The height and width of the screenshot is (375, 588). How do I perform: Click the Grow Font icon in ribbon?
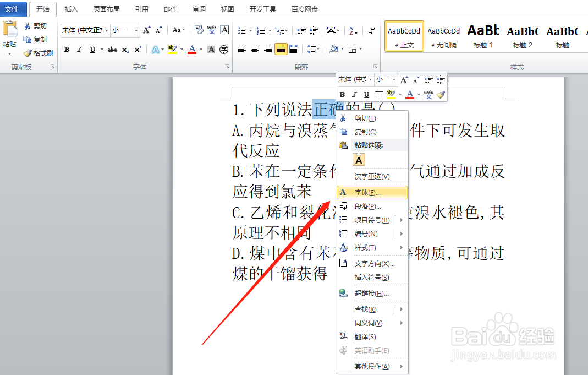coord(147,30)
